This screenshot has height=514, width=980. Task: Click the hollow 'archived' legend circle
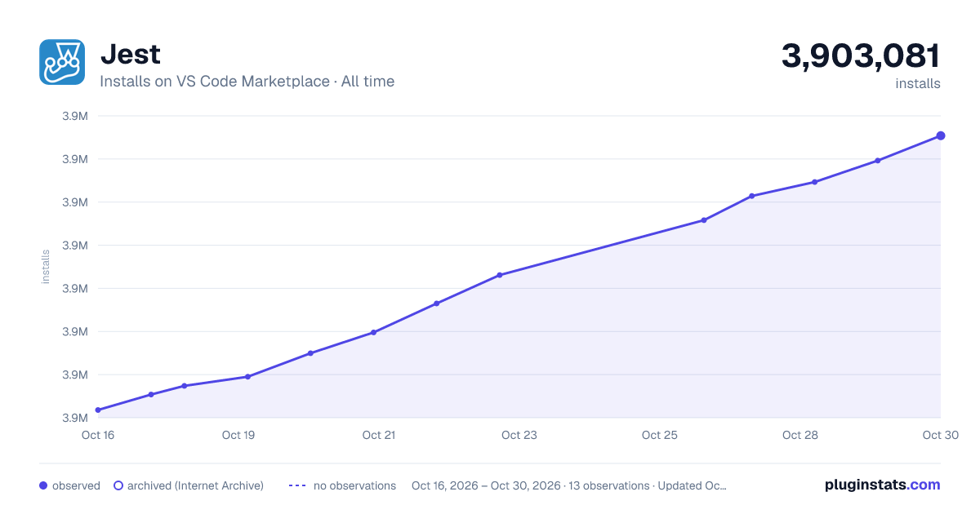pyautogui.click(x=118, y=485)
